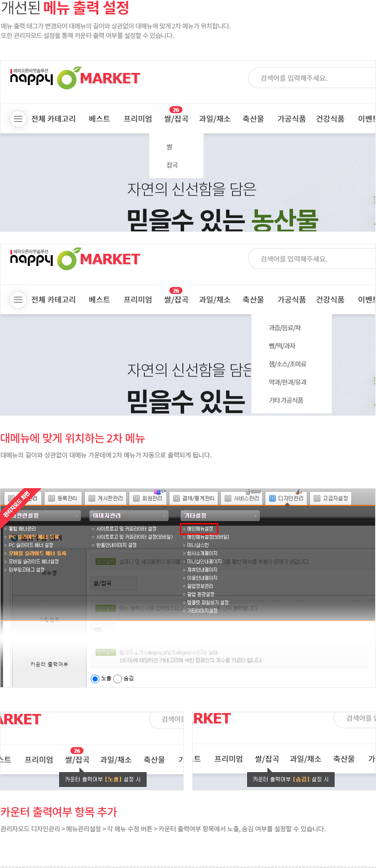
Task: Open 템플릿 파일보기 설정 link
Action: (x=207, y=603)
